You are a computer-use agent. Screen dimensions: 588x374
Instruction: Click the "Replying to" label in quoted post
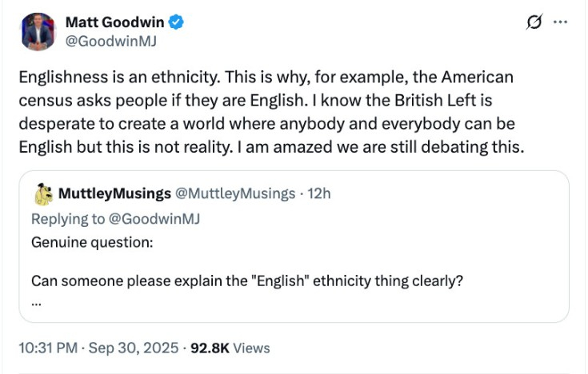point(65,219)
